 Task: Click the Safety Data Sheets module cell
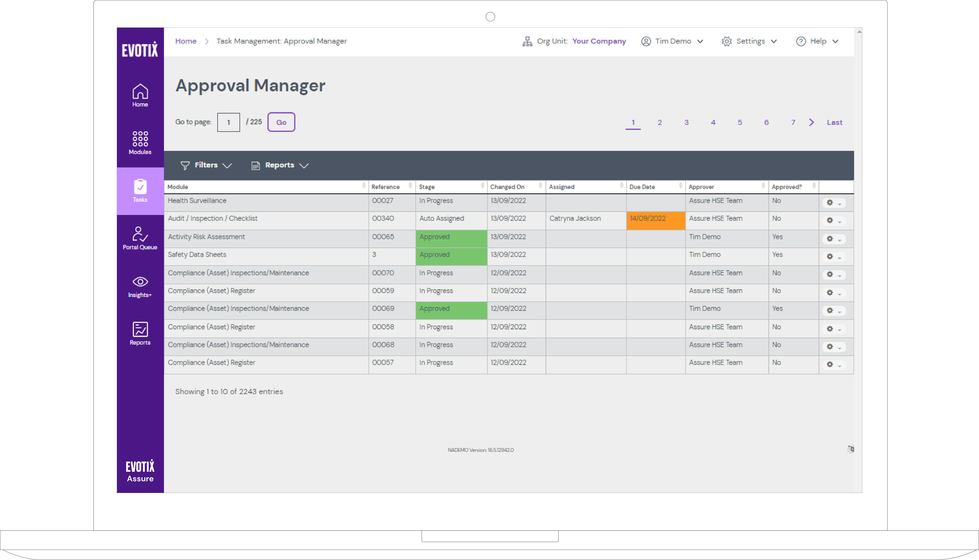(266, 257)
